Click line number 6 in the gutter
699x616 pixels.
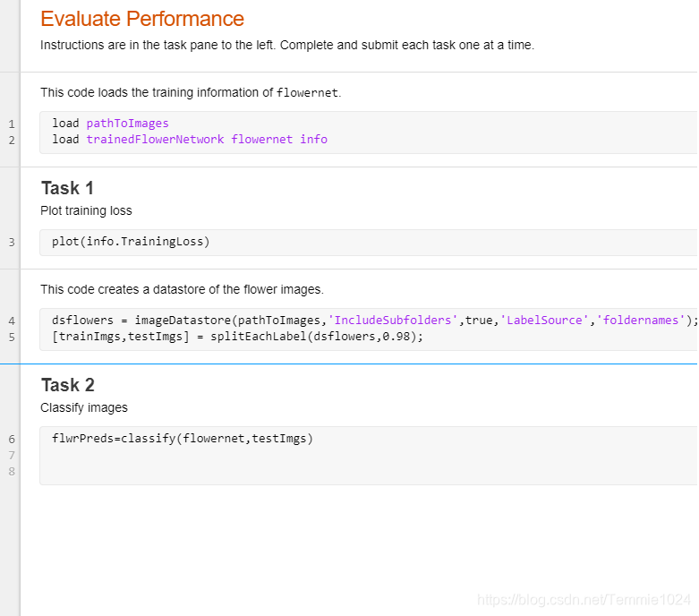point(12,440)
